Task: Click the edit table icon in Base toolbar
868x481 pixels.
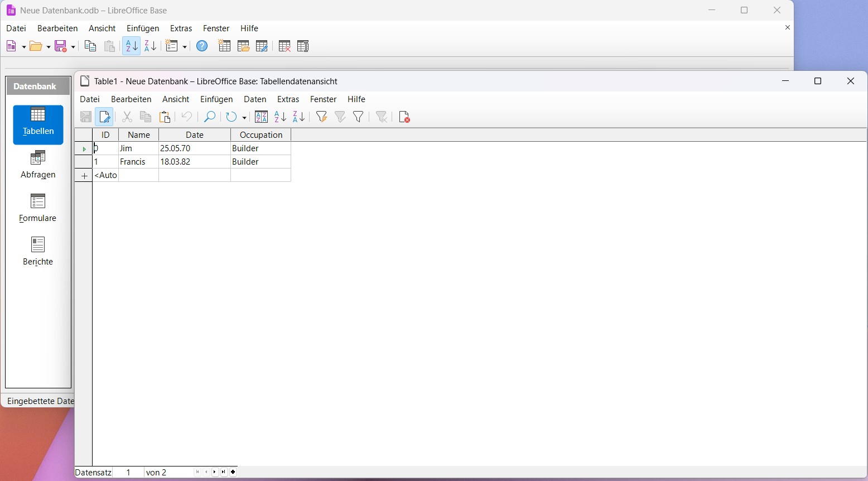Action: [x=262, y=46]
